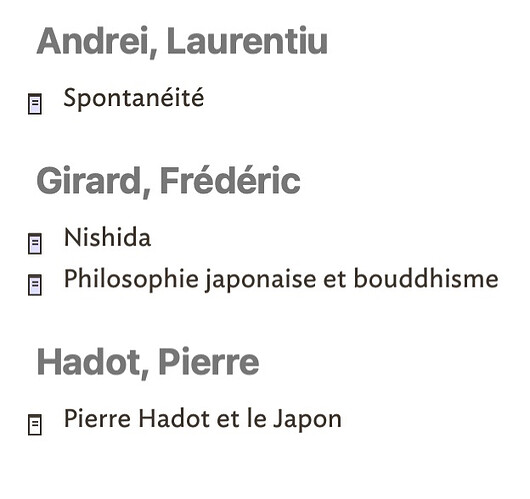530x499 pixels.
Task: Select the Girard, Frédéric author heading
Action: [168, 181]
